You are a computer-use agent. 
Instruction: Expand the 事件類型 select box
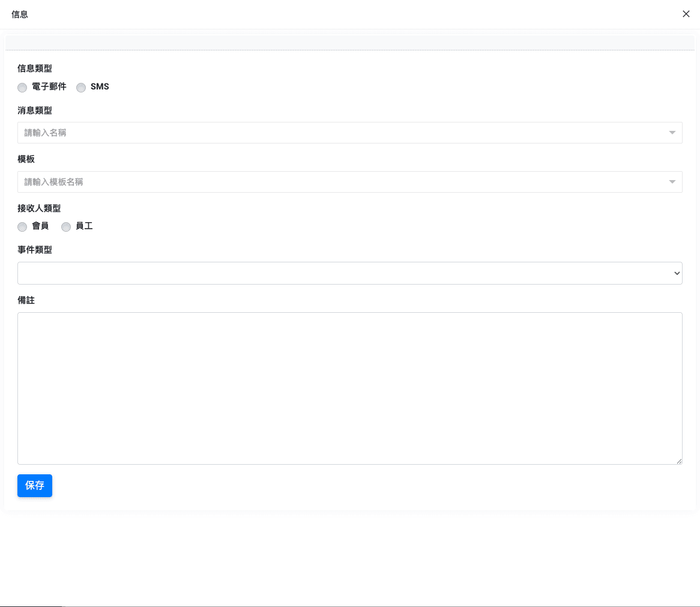coord(350,273)
